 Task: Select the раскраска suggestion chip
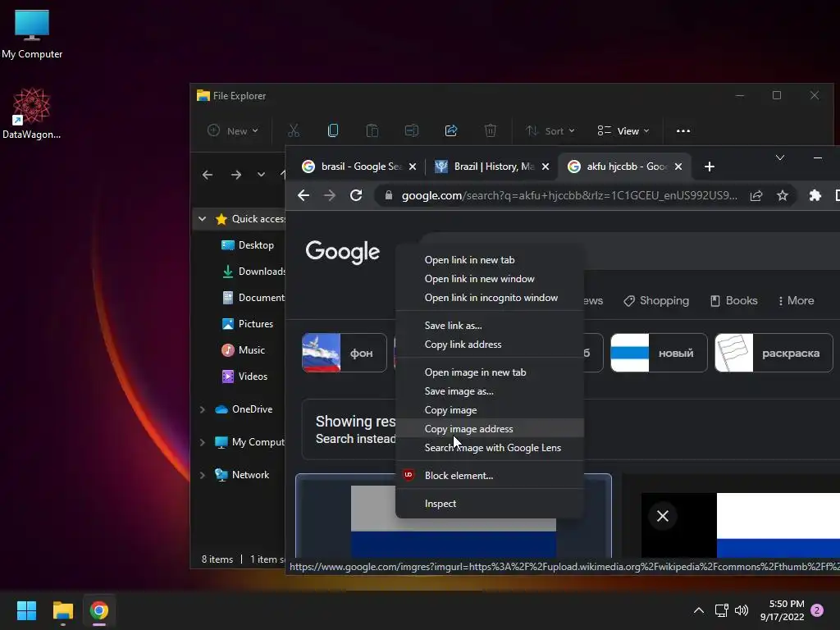pos(774,353)
